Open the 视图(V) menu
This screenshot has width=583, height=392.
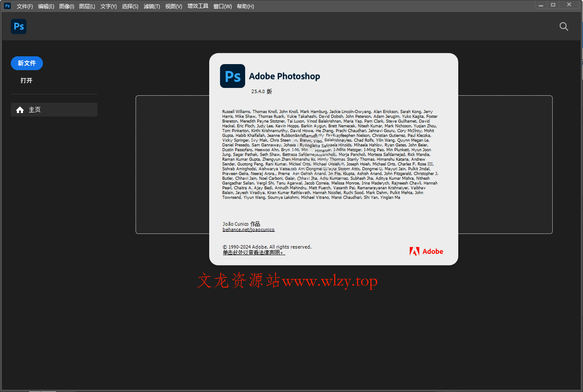click(173, 6)
